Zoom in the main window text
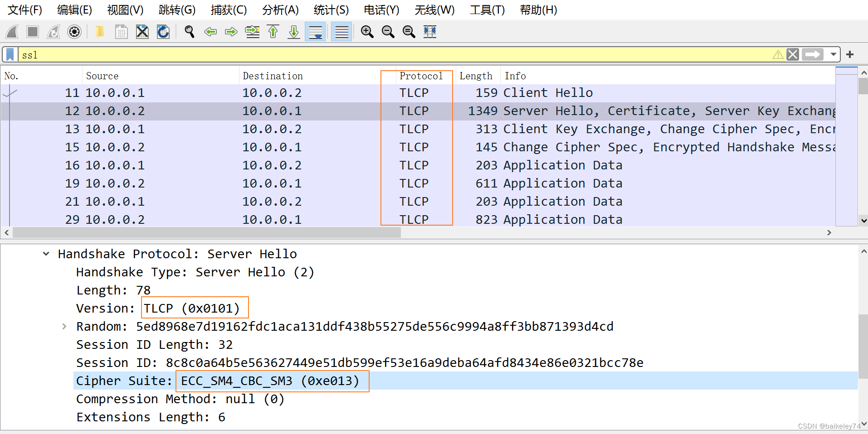 coord(367,32)
